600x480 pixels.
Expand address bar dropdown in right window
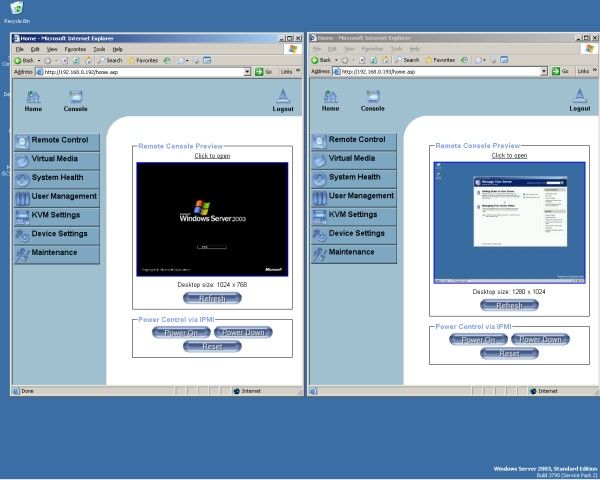(x=544, y=71)
